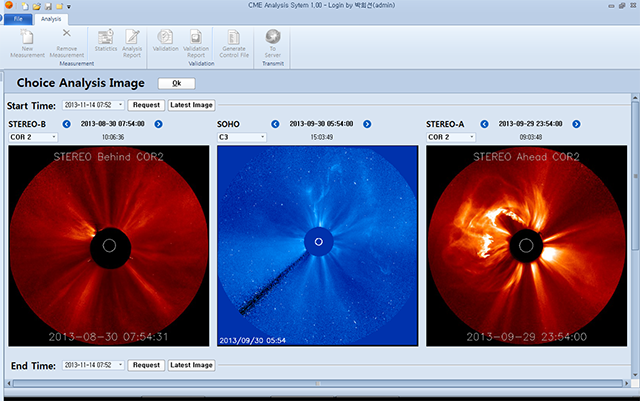Click the open folder quick-access icon
This screenshot has width=640, height=401.
pyautogui.click(x=37, y=6)
